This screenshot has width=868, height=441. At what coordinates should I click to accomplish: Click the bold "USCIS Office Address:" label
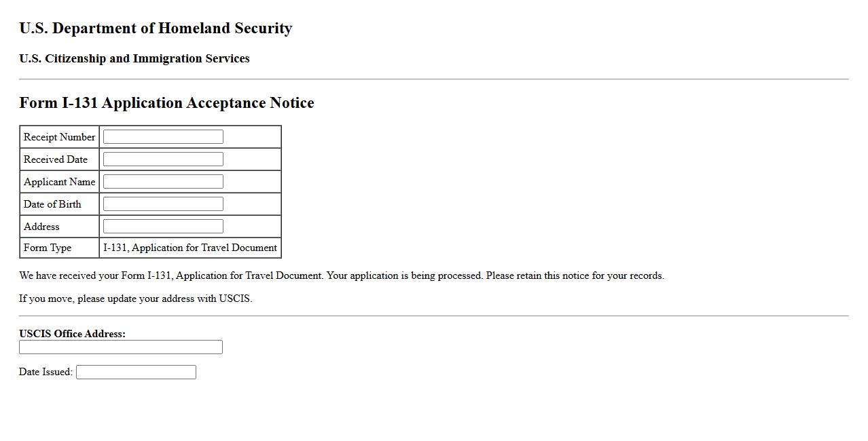pos(72,334)
